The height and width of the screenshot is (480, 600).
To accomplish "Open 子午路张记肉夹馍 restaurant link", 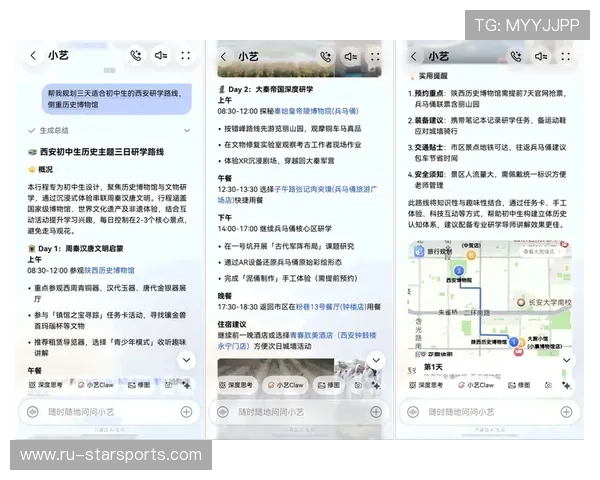I will (x=297, y=194).
